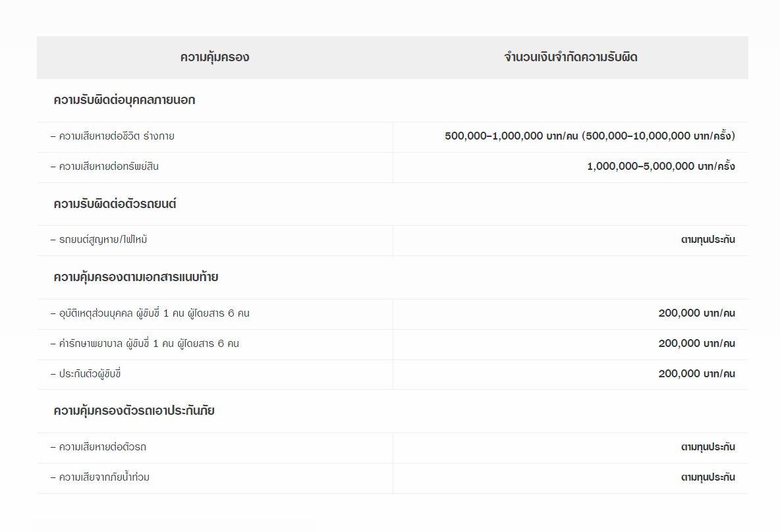Click the ความเสียหายต่อชีวิต ร่างกาย row label
The height and width of the screenshot is (532, 780).
pos(113,136)
